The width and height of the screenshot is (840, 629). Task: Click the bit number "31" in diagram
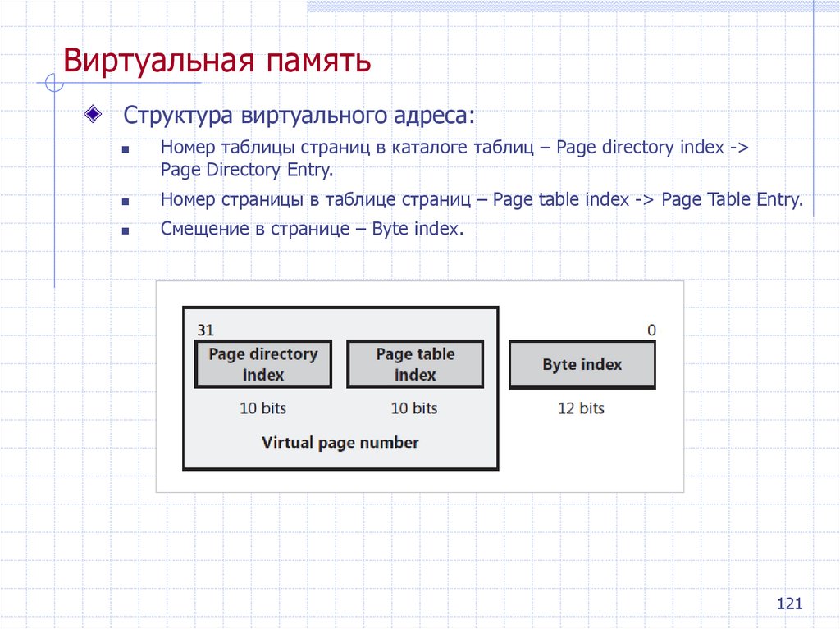[x=205, y=330]
